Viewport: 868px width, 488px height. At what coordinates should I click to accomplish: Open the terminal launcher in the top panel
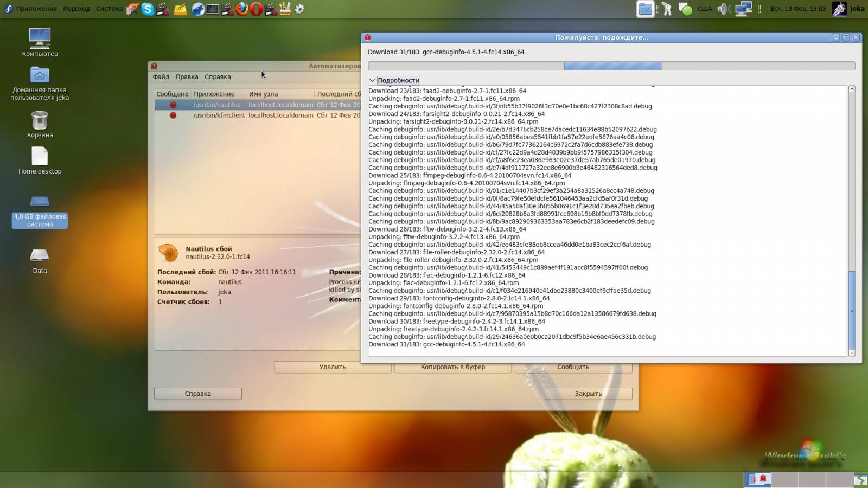(213, 9)
